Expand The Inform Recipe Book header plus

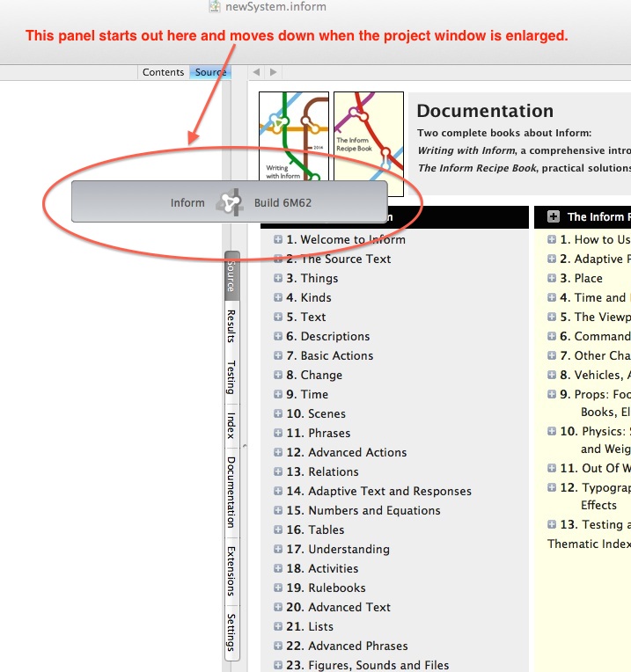tap(554, 216)
